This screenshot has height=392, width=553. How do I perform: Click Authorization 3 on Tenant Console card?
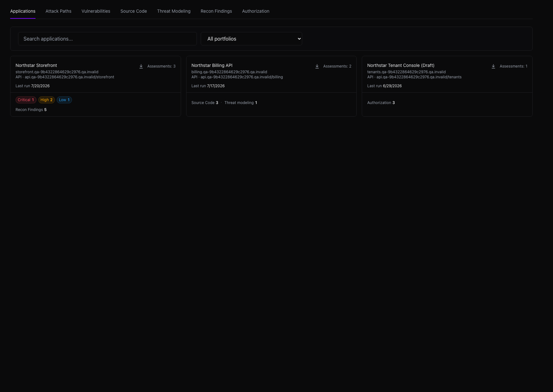381,103
